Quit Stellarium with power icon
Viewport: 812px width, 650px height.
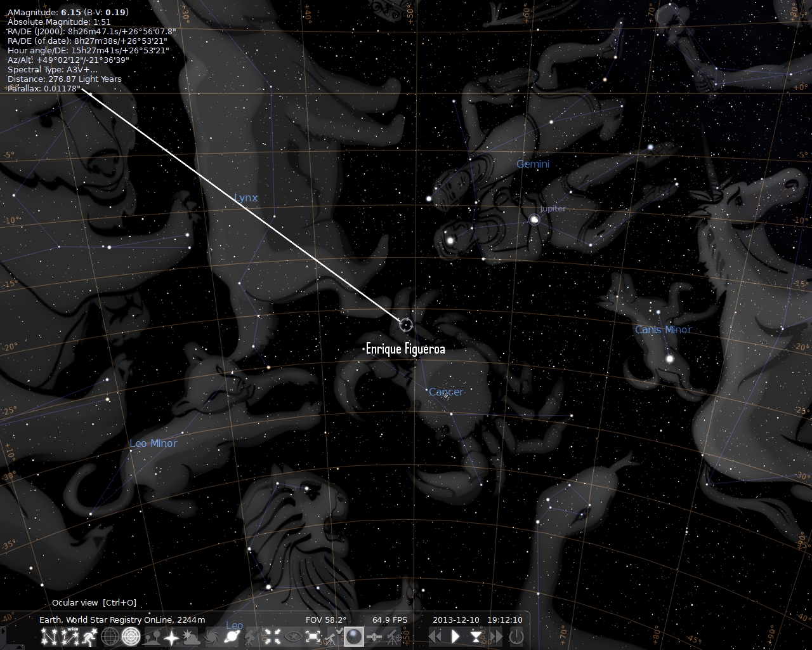(516, 636)
